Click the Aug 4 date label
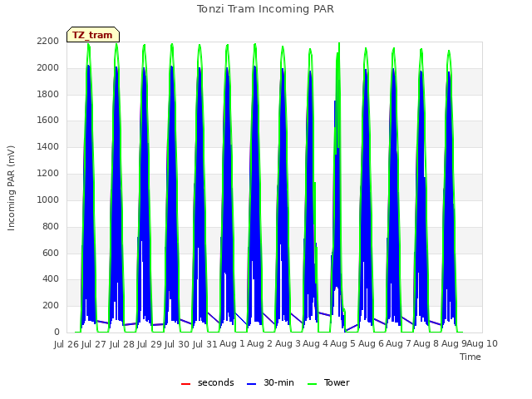 point(315,344)
